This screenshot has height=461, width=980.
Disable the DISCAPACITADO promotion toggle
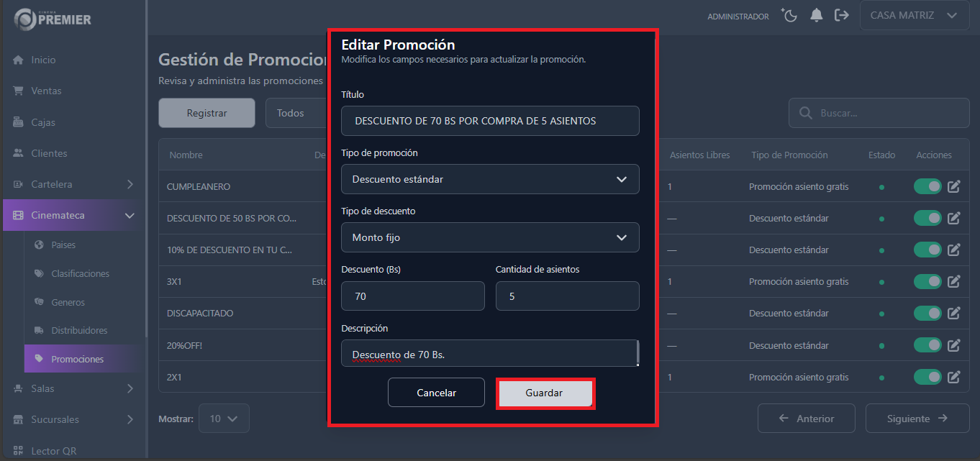pyautogui.click(x=927, y=313)
